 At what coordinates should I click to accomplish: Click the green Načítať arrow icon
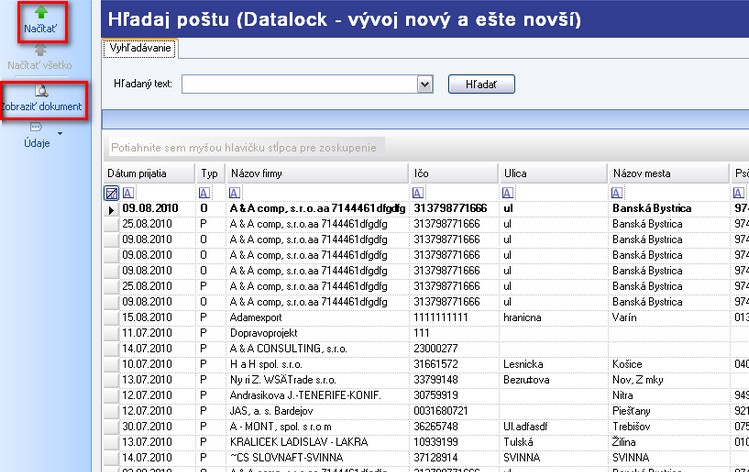[x=40, y=13]
